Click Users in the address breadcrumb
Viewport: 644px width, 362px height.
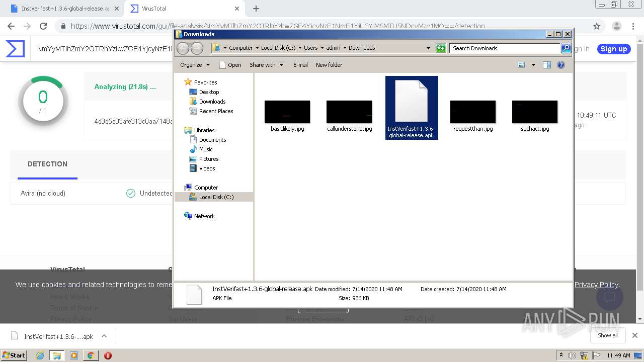(310, 48)
